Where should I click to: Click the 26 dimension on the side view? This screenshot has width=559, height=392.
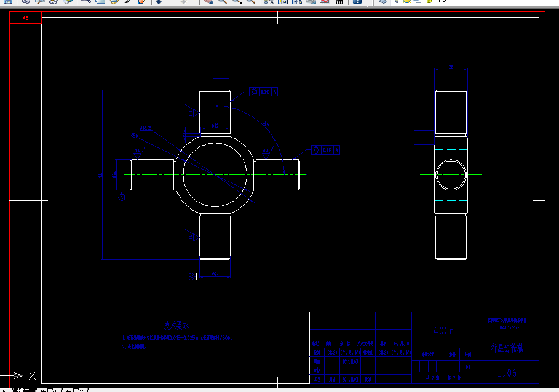tap(451, 66)
